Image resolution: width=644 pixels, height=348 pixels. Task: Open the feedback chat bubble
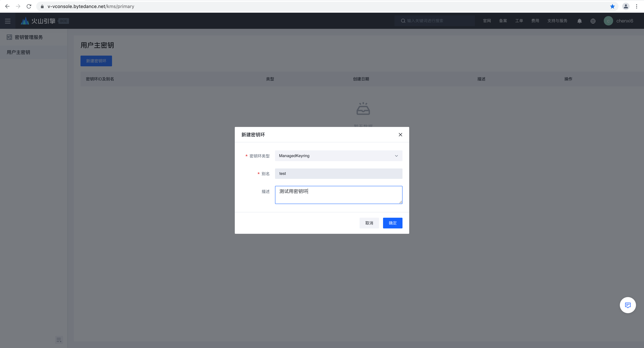(628, 305)
